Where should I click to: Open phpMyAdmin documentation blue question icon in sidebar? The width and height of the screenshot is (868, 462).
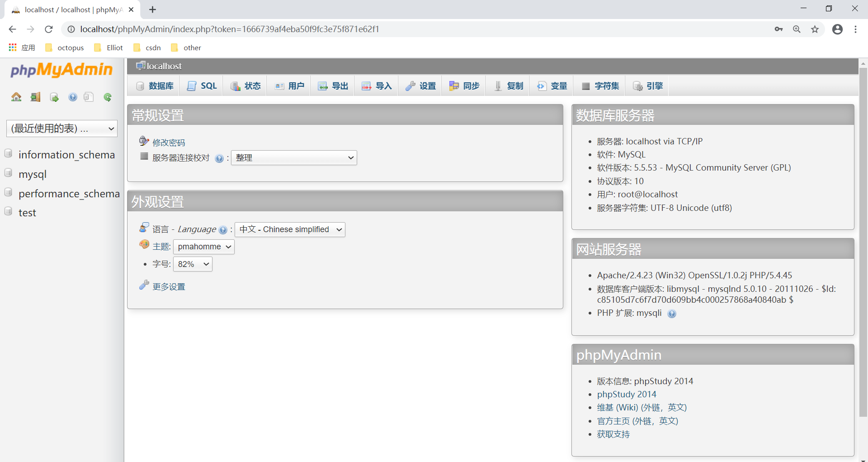(x=73, y=97)
